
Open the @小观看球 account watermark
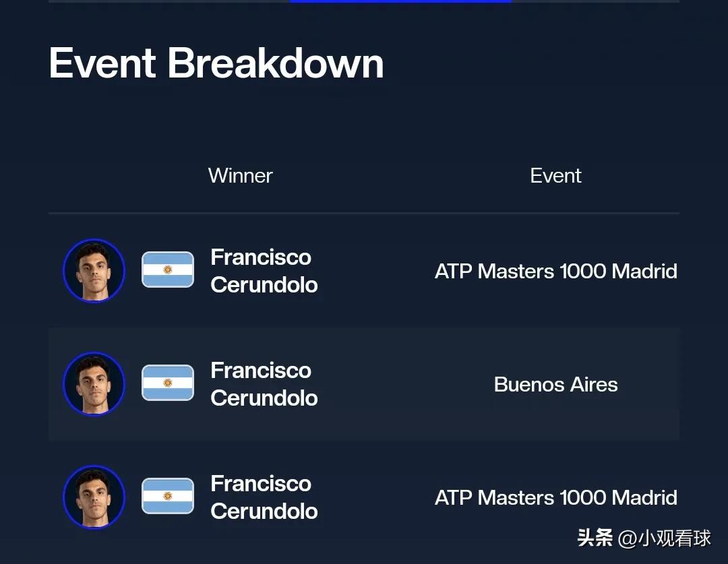coord(665,538)
